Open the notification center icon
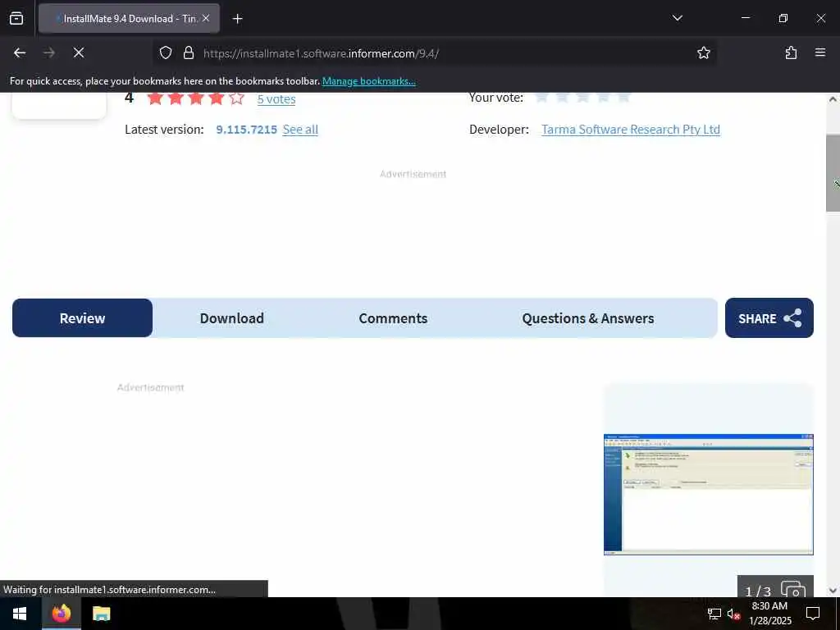Viewport: 840px width, 630px height. (x=813, y=614)
